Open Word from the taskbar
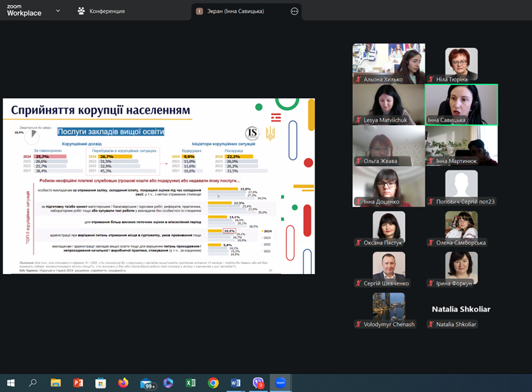532x392 pixels. point(236,383)
